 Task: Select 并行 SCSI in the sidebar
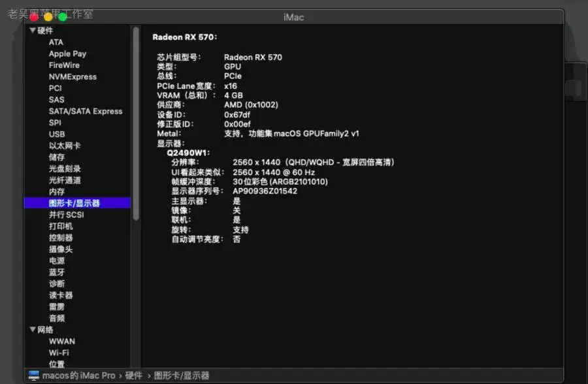[x=67, y=215]
